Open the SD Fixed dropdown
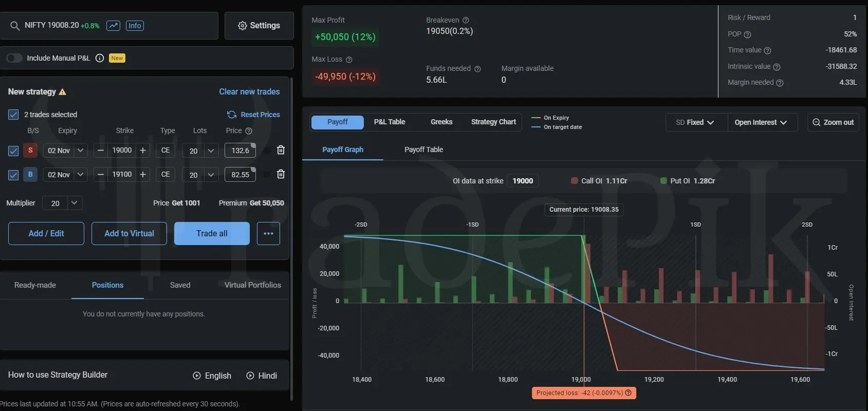 click(x=696, y=122)
